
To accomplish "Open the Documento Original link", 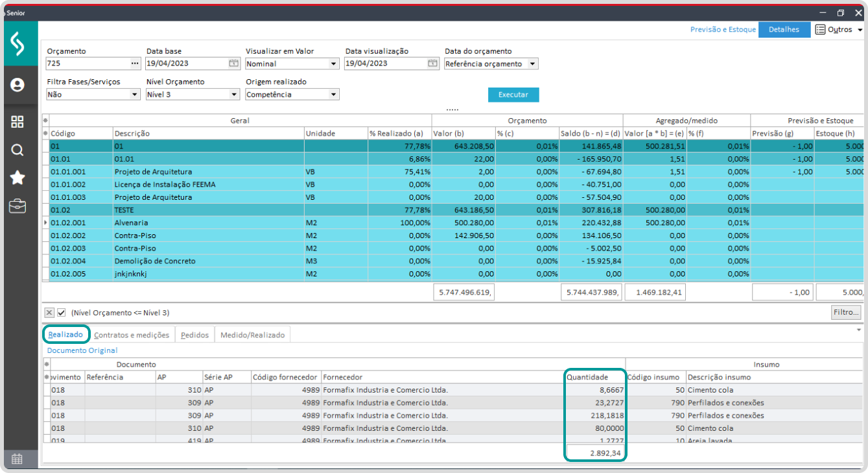I will pyautogui.click(x=82, y=350).
